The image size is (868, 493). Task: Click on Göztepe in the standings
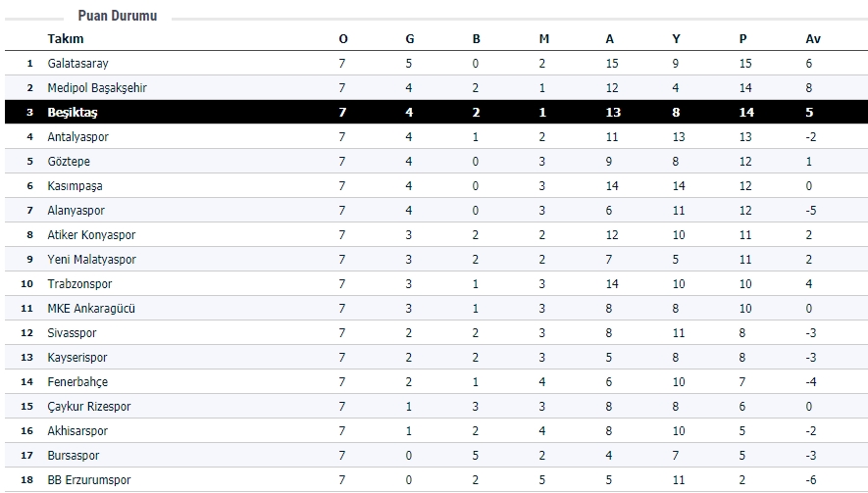pyautogui.click(x=69, y=162)
